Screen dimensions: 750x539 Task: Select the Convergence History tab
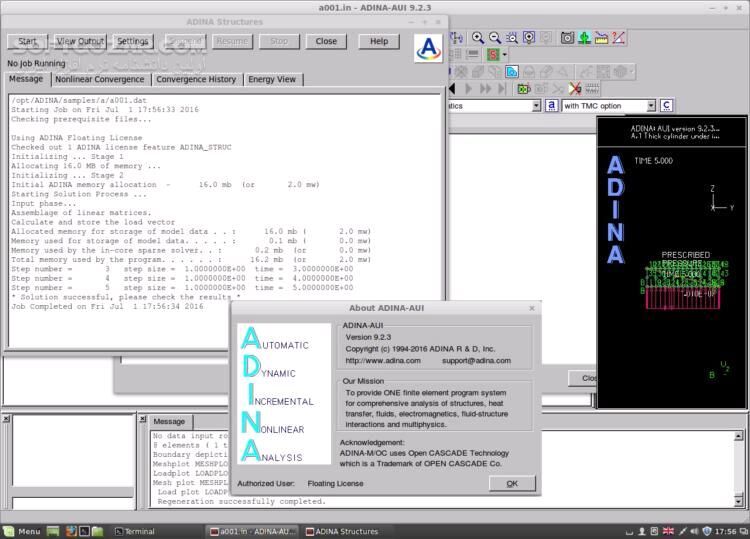tap(196, 79)
